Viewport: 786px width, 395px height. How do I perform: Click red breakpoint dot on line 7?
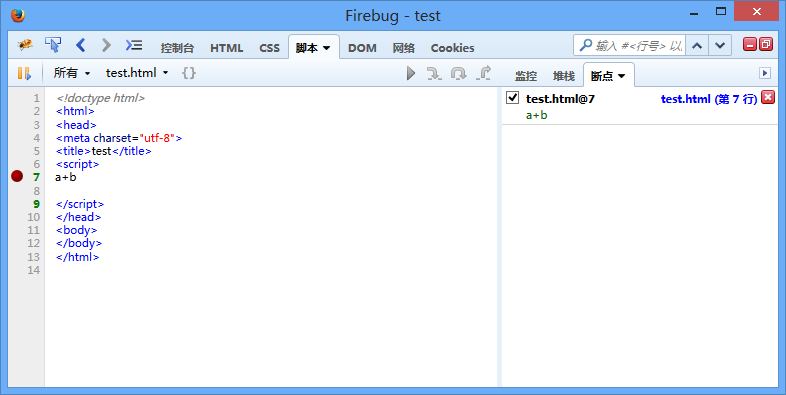coord(17,176)
